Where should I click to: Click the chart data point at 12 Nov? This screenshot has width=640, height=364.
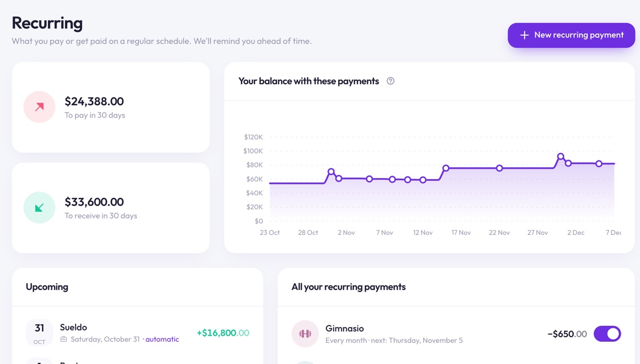point(423,180)
